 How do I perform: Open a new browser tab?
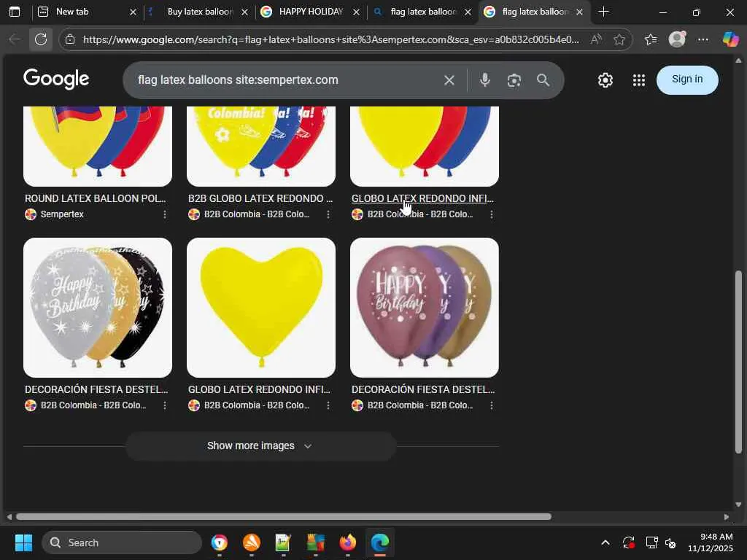pos(603,12)
